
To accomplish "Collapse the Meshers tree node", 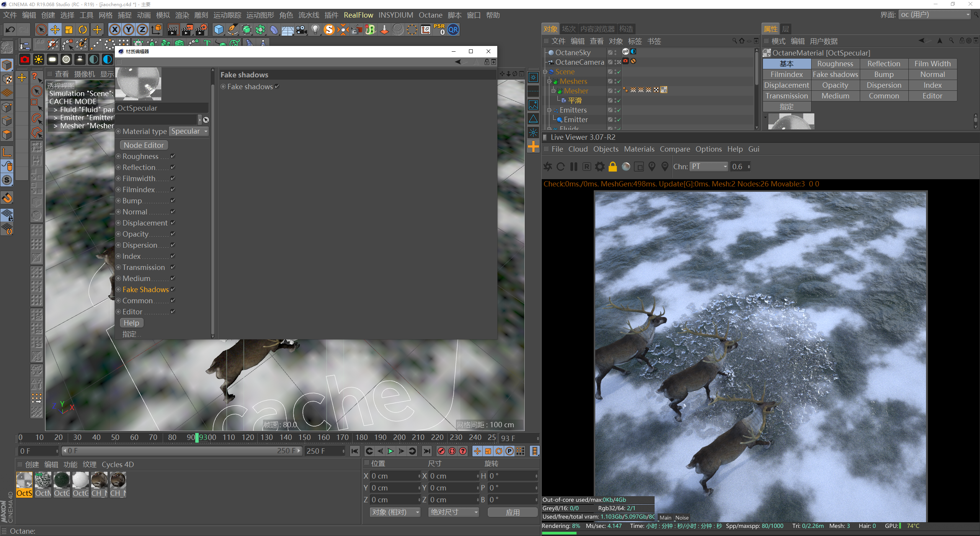I will (x=549, y=81).
